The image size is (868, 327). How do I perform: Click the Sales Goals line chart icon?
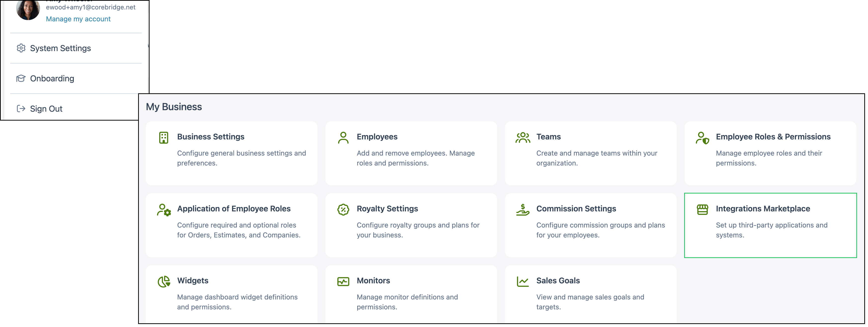[523, 282]
